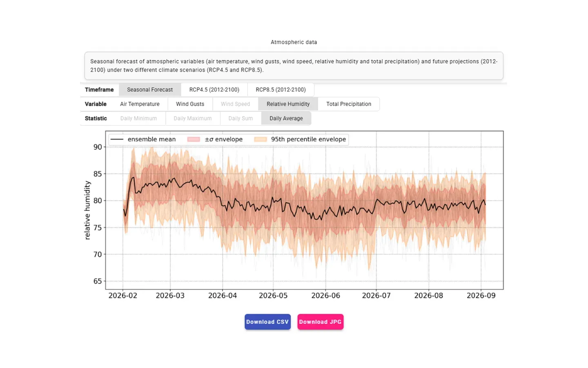Viewport: 588px width, 368px height.
Task: Click the Variable row label
Action: coord(96,104)
